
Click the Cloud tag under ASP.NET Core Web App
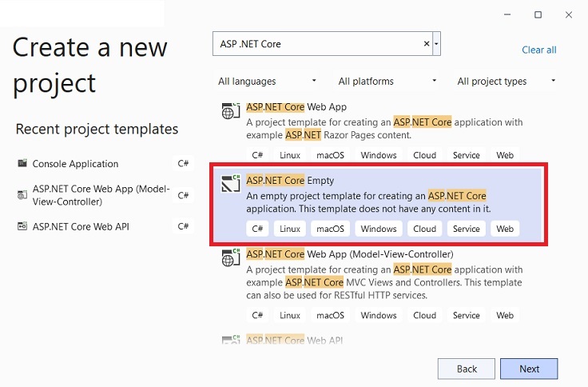(x=424, y=155)
